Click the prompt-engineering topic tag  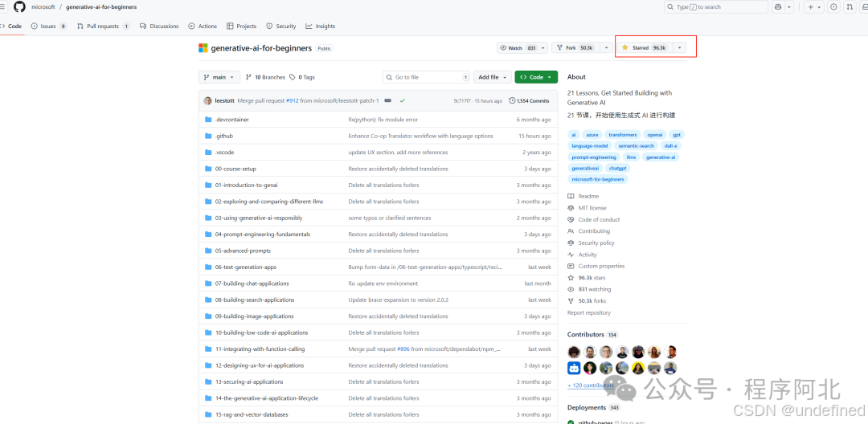click(x=594, y=157)
